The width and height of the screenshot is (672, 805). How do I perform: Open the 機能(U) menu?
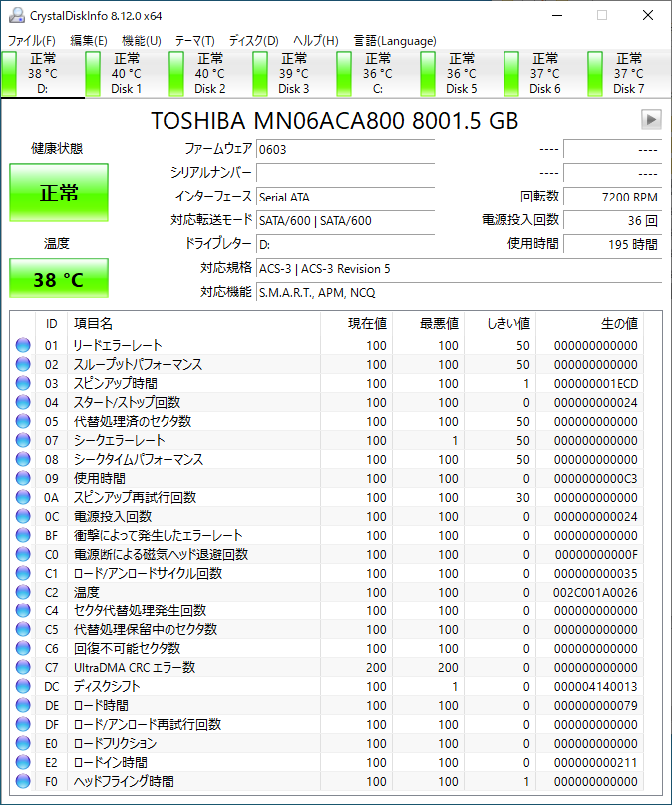(x=141, y=41)
